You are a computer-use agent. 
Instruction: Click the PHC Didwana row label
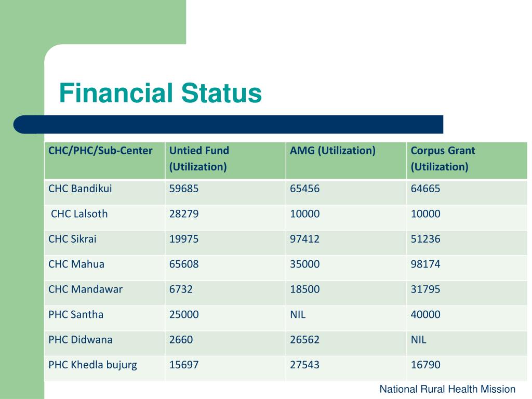81,339
